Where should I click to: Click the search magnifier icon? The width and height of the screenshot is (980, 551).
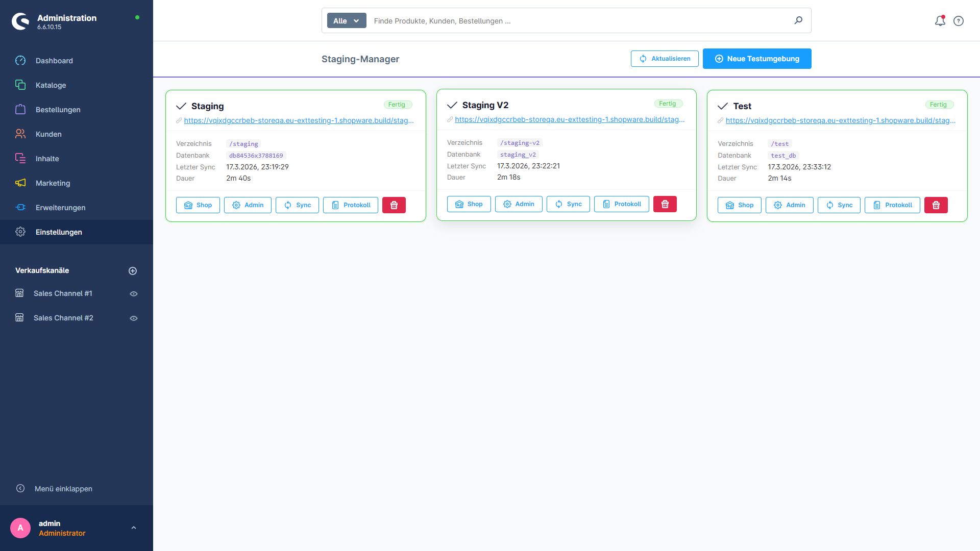pos(798,20)
